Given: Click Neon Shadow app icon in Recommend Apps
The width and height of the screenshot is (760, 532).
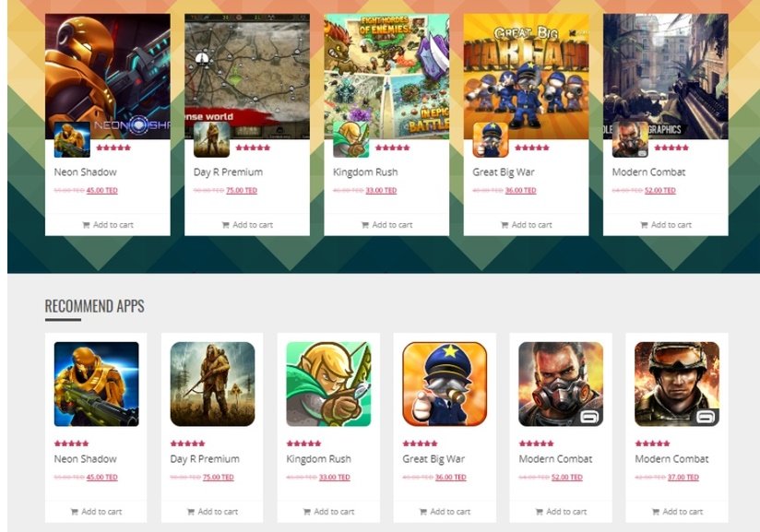Looking at the screenshot, I should tap(97, 384).
